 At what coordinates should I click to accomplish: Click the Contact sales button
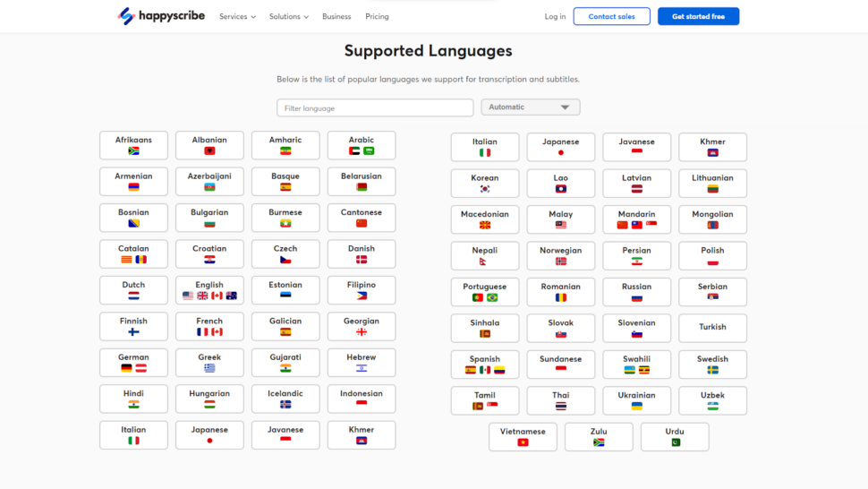(x=612, y=17)
